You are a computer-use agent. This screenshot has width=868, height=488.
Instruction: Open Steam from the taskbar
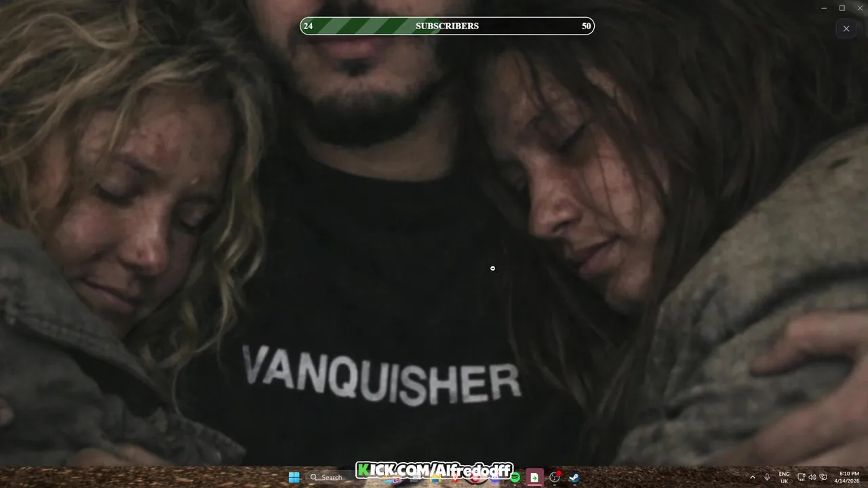coord(574,477)
